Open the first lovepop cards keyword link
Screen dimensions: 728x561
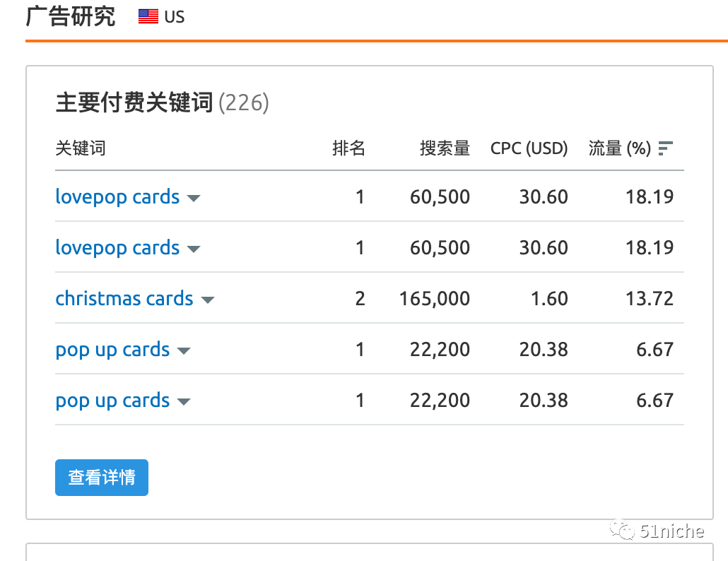tap(117, 197)
